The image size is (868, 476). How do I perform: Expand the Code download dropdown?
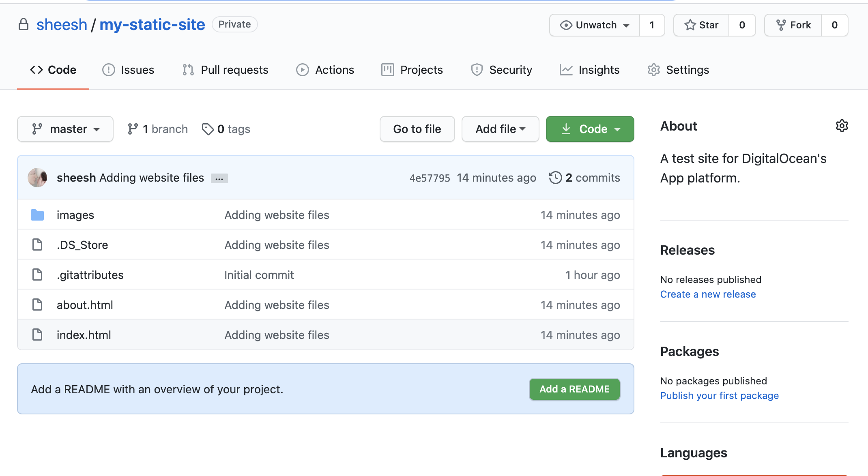(x=589, y=129)
